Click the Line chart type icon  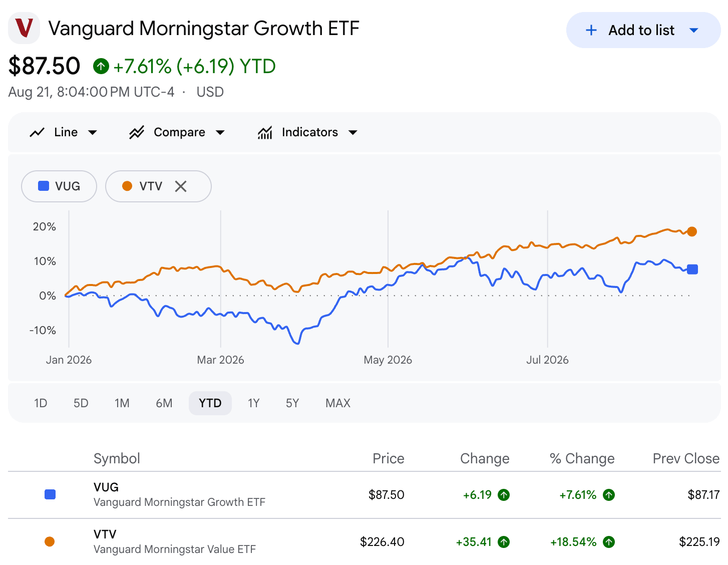tap(37, 132)
